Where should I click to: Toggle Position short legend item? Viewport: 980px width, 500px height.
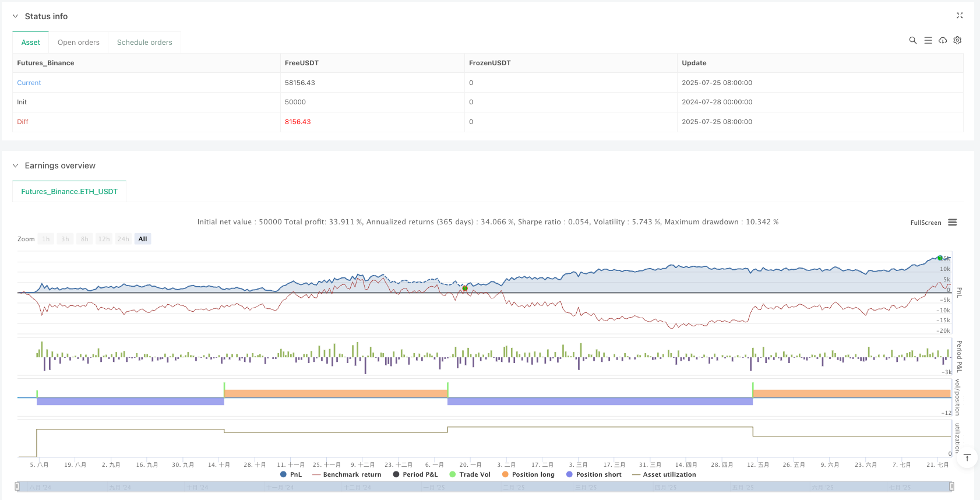(593, 474)
